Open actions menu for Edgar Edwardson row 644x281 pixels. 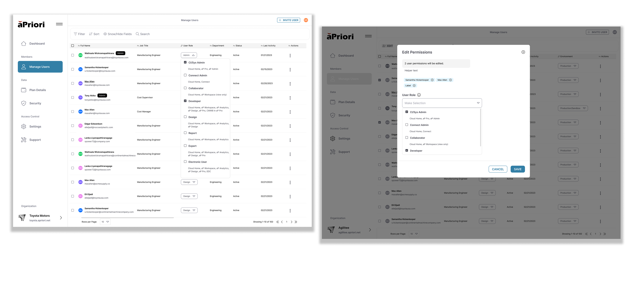coord(290,126)
